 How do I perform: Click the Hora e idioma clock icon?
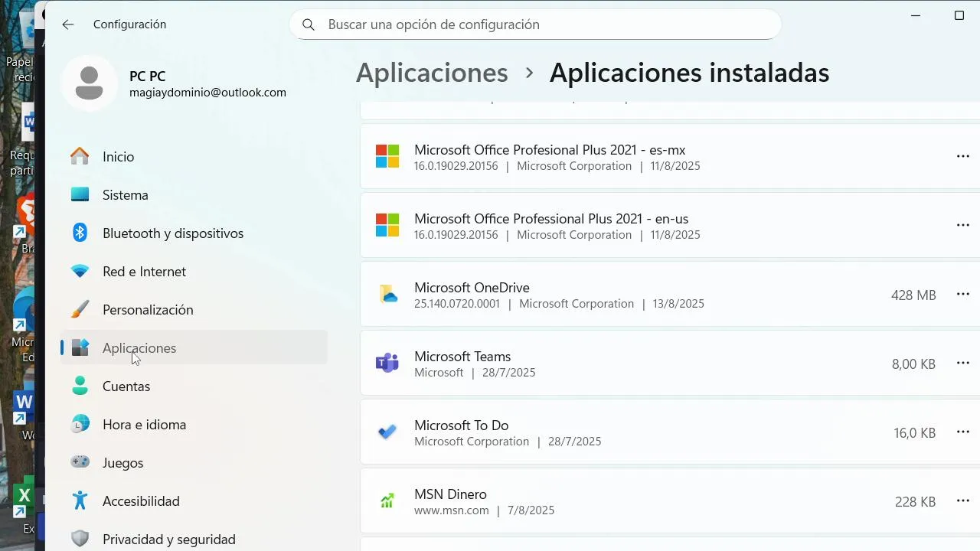[80, 424]
